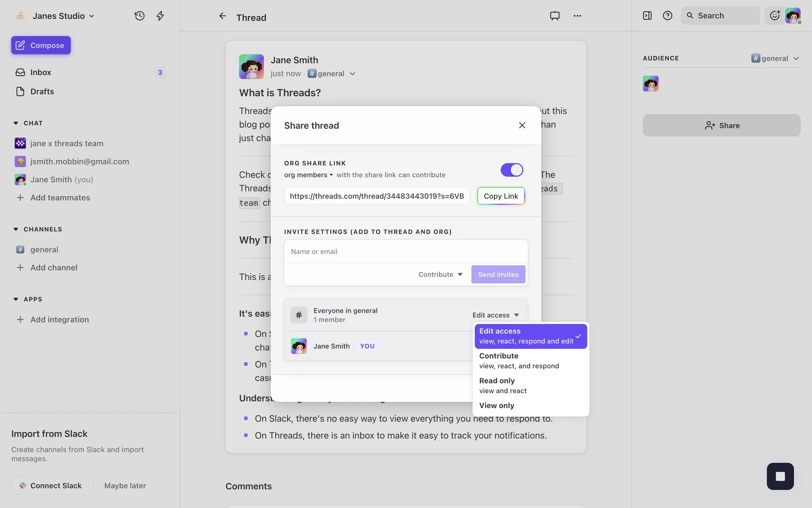Screen dimensions: 812x508
Task: Click the Name or email input field
Action: 405,251
